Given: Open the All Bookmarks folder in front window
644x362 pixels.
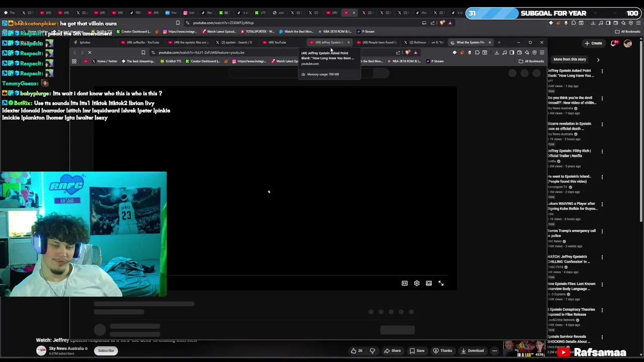Looking at the screenshot, I should (532, 61).
